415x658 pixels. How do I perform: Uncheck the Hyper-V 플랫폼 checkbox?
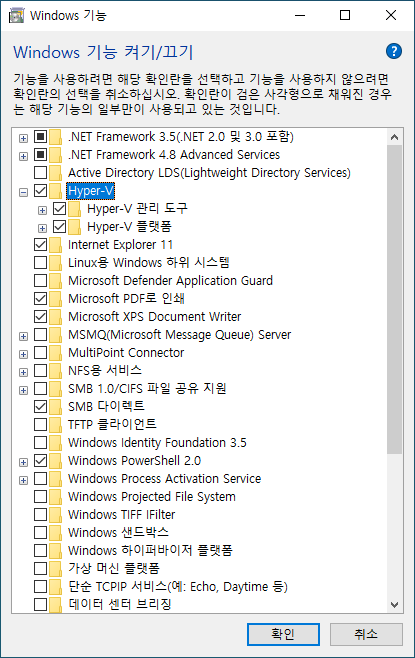[59, 227]
